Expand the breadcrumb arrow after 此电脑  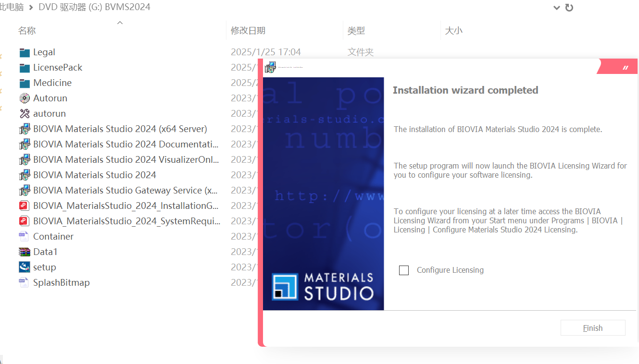(30, 7)
